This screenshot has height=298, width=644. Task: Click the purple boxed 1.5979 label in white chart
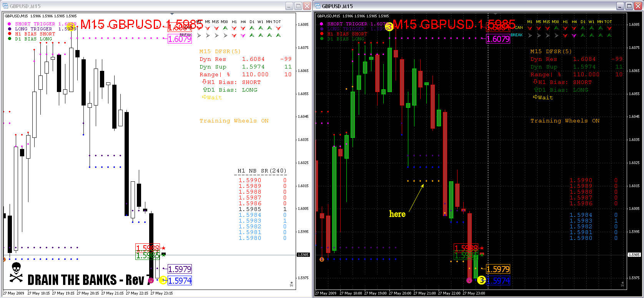(180, 269)
